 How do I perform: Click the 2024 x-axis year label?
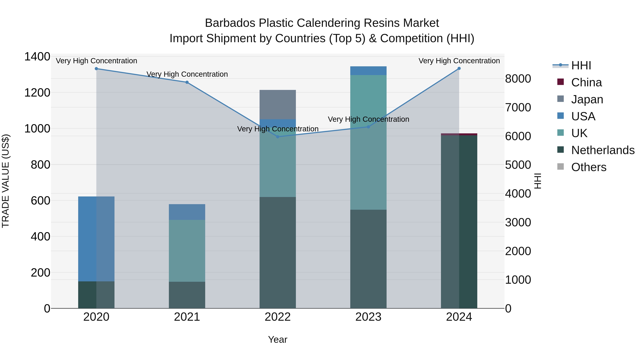click(459, 317)
